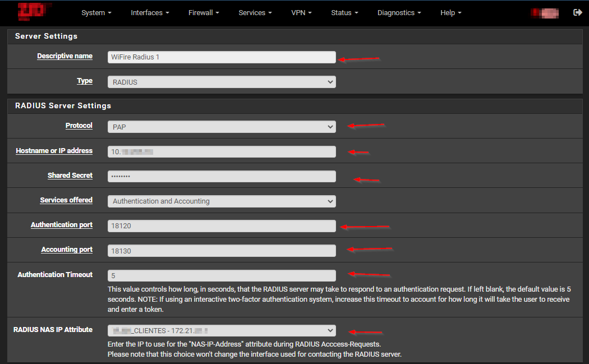This screenshot has height=364, width=589.
Task: Open the Interfaces menu
Action: (x=150, y=13)
